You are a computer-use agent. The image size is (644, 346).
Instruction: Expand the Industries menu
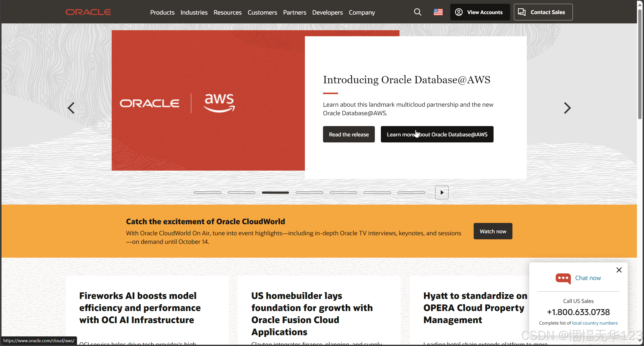tap(194, 12)
